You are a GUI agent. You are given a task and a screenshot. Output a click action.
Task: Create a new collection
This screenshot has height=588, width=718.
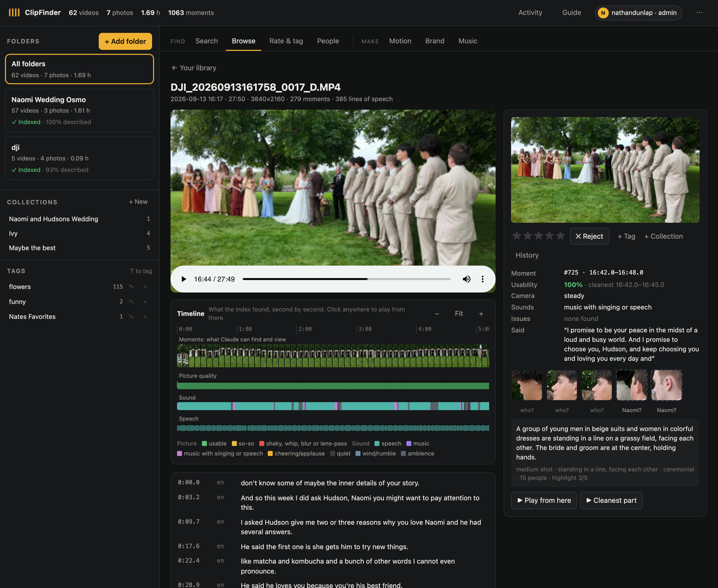click(x=138, y=202)
